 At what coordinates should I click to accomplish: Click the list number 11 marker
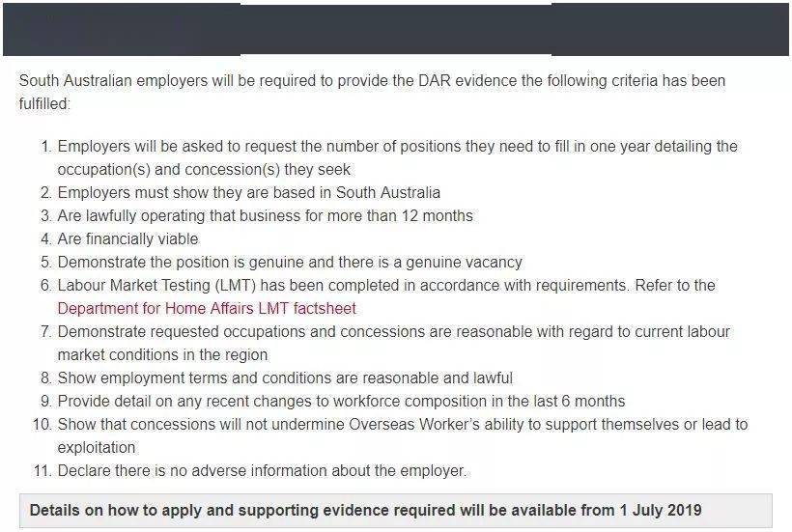42,471
